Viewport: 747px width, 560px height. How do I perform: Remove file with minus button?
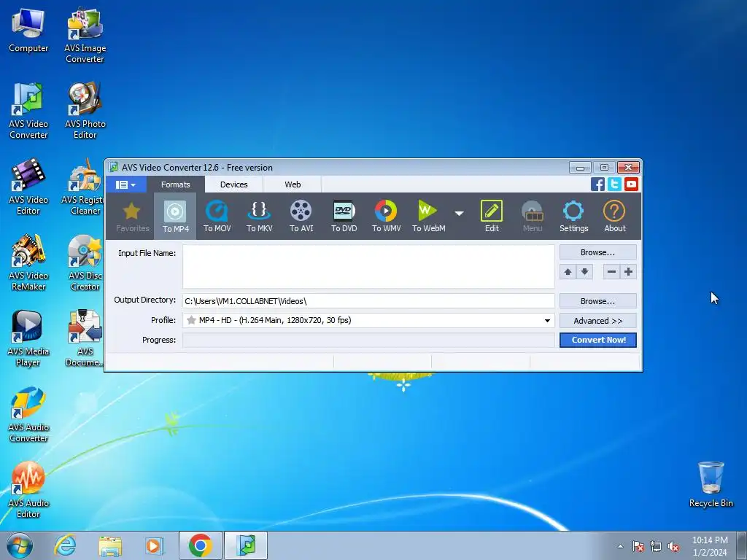click(x=612, y=272)
